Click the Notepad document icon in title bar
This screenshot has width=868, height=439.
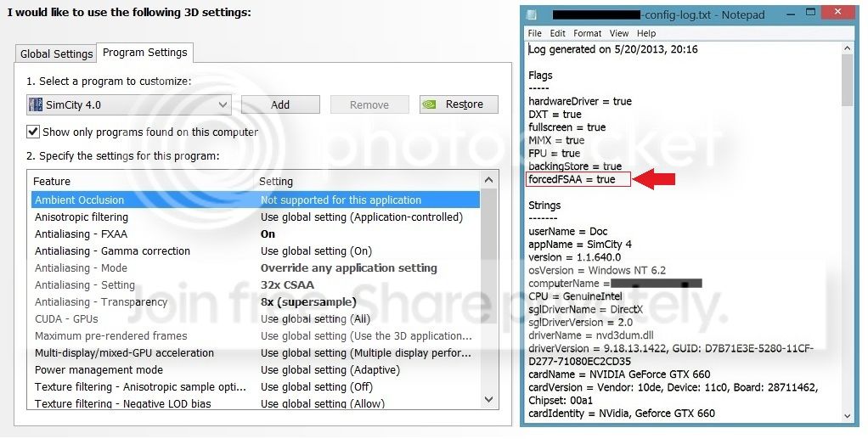532,15
